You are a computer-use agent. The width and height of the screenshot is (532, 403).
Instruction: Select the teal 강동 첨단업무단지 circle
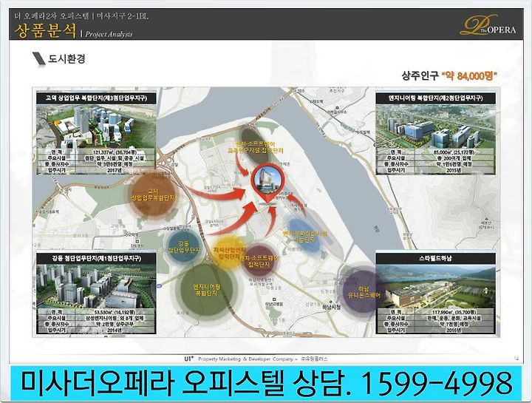coord(183,247)
